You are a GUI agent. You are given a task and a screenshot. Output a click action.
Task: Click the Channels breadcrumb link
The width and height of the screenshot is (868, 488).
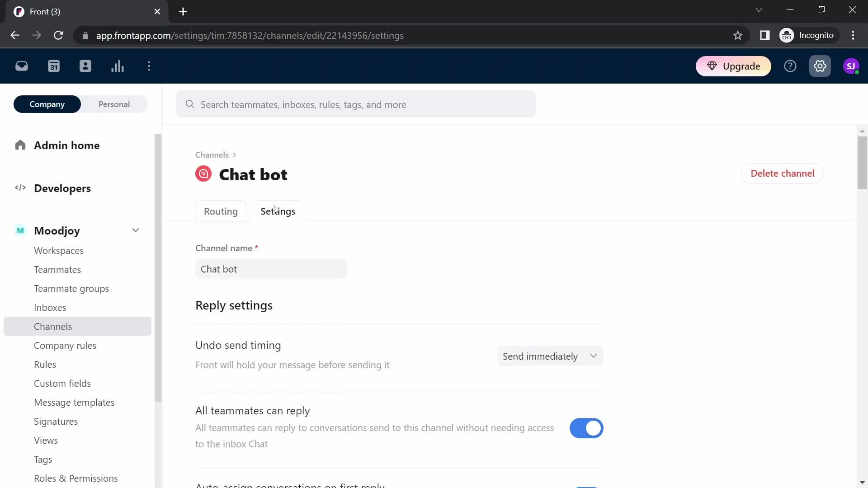[212, 155]
